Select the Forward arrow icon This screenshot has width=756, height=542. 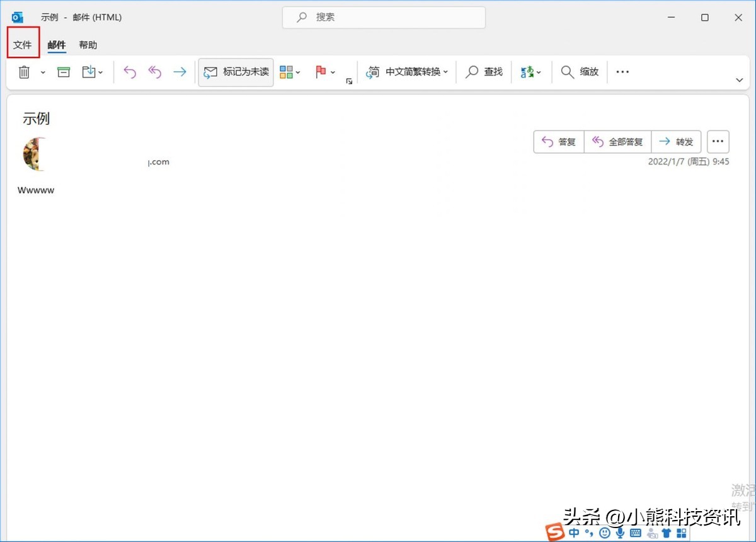tap(180, 71)
